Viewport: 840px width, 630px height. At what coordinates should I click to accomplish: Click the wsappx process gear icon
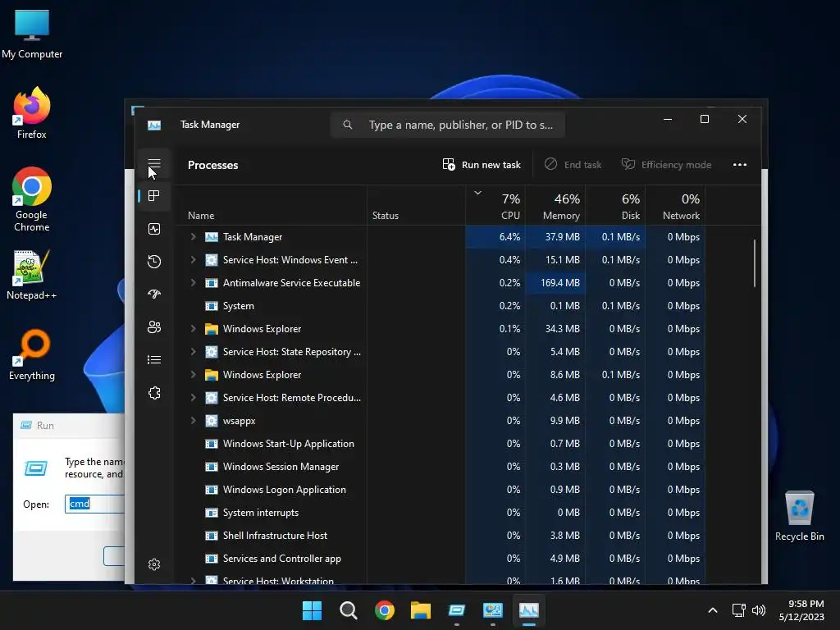point(212,421)
